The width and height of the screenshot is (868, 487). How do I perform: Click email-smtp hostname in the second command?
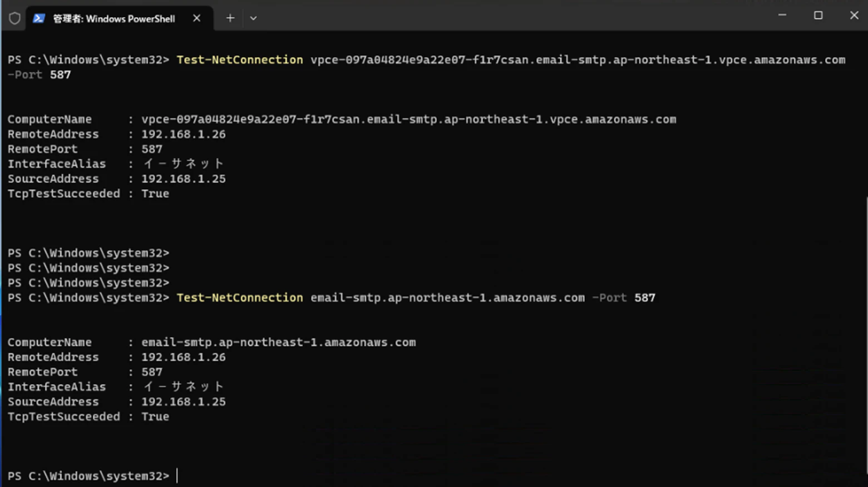tap(447, 298)
